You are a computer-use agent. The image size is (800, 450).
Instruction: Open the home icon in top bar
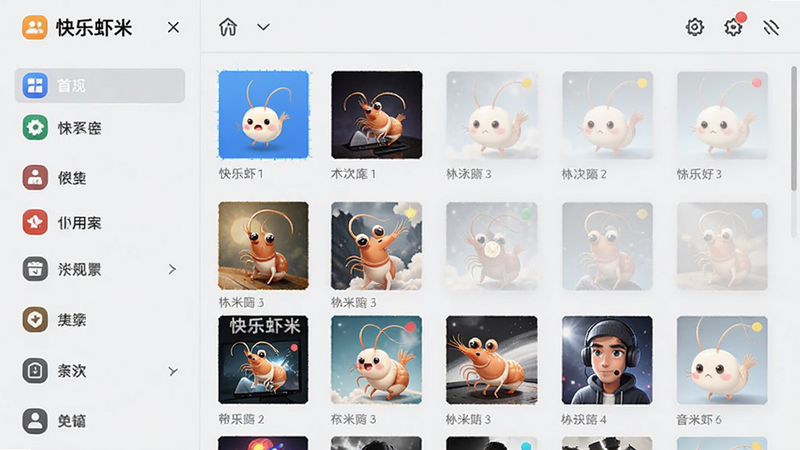(x=228, y=27)
